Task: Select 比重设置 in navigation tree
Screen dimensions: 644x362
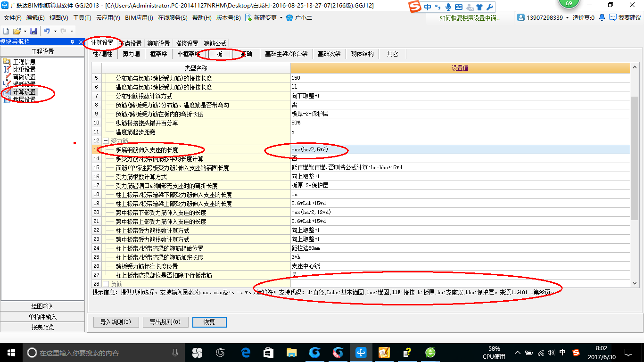Action: (24, 69)
